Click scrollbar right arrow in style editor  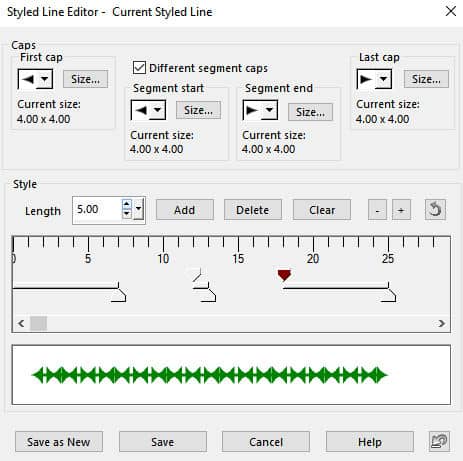click(442, 323)
